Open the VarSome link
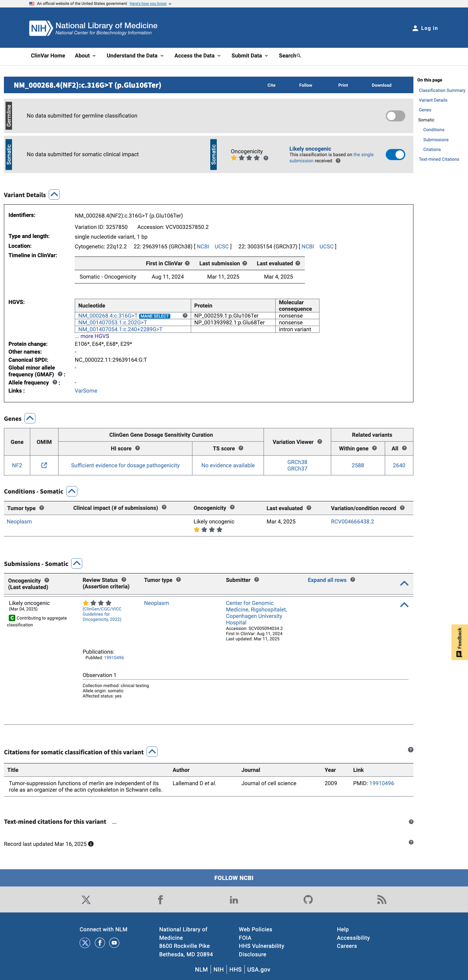 [86, 391]
